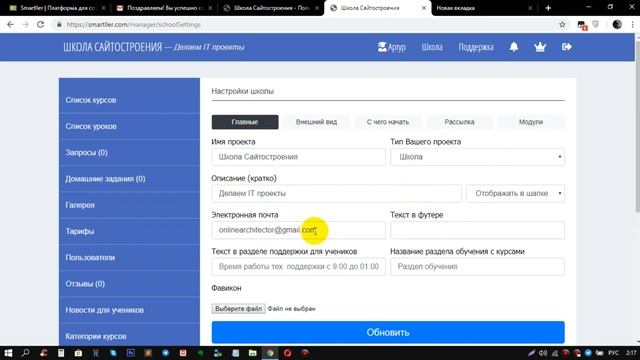Viewport: 640px width, 360px height.
Task: Select the Модули settings tab
Action: point(531,122)
